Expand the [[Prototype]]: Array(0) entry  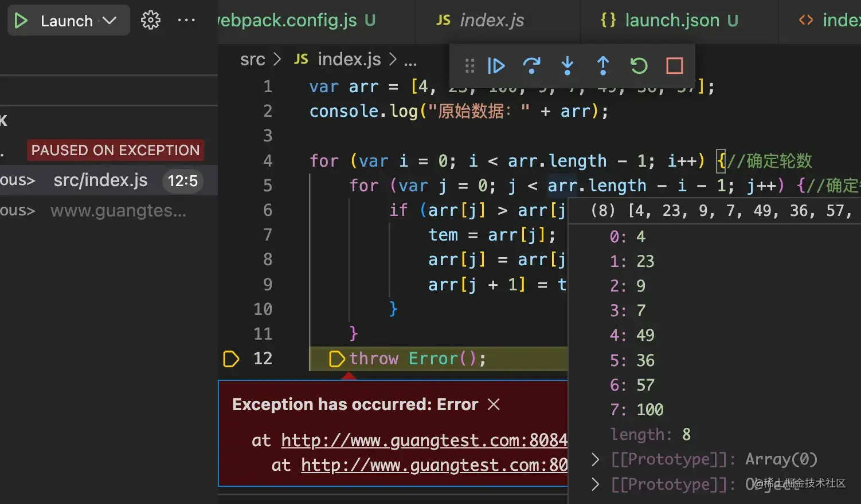tap(596, 459)
